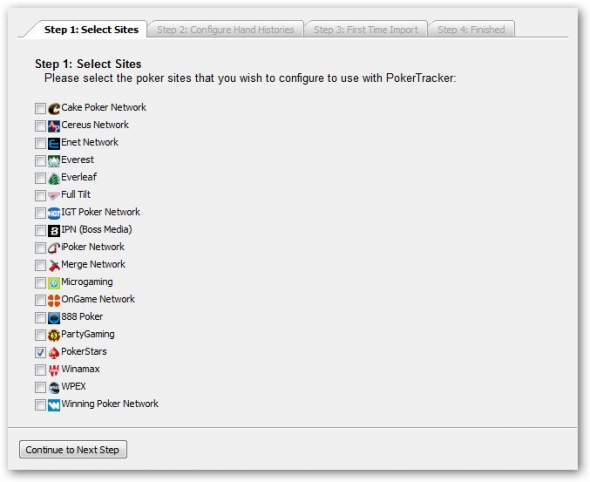Click the 888 Poker logo icon
The image size is (590, 482).
tap(54, 318)
